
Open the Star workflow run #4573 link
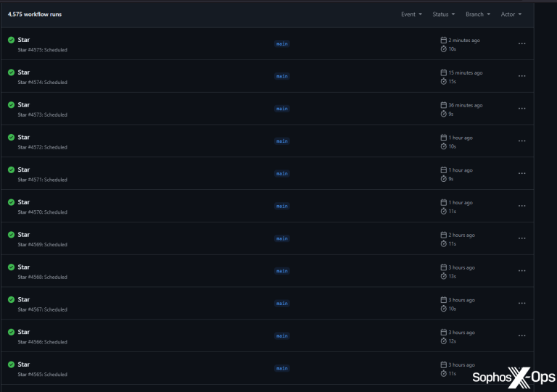coord(24,104)
